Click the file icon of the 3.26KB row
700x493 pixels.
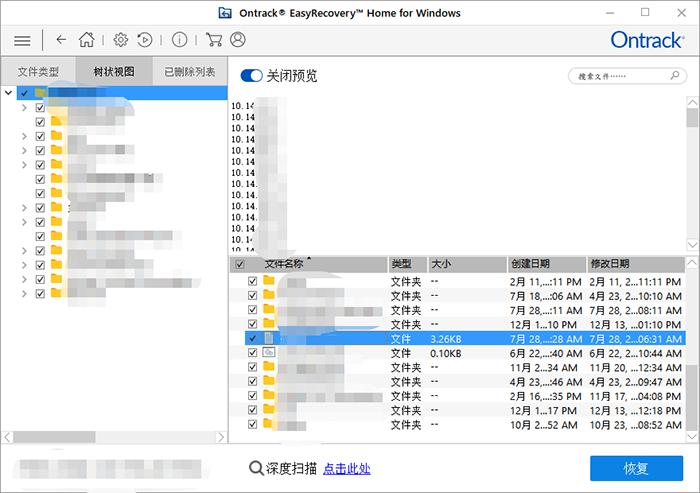point(269,338)
